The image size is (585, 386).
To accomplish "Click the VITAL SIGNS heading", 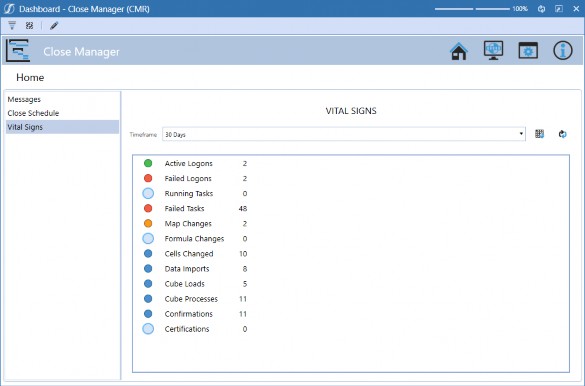I will coord(351,111).
